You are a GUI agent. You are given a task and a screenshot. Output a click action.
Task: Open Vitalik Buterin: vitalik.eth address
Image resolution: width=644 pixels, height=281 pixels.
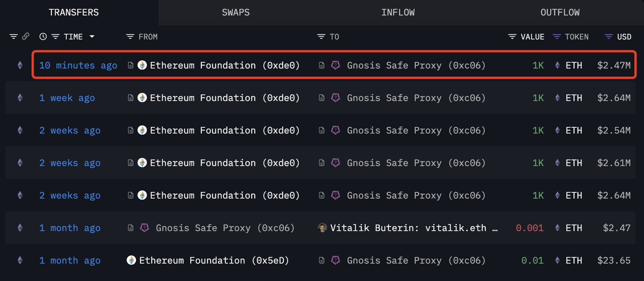(414, 228)
